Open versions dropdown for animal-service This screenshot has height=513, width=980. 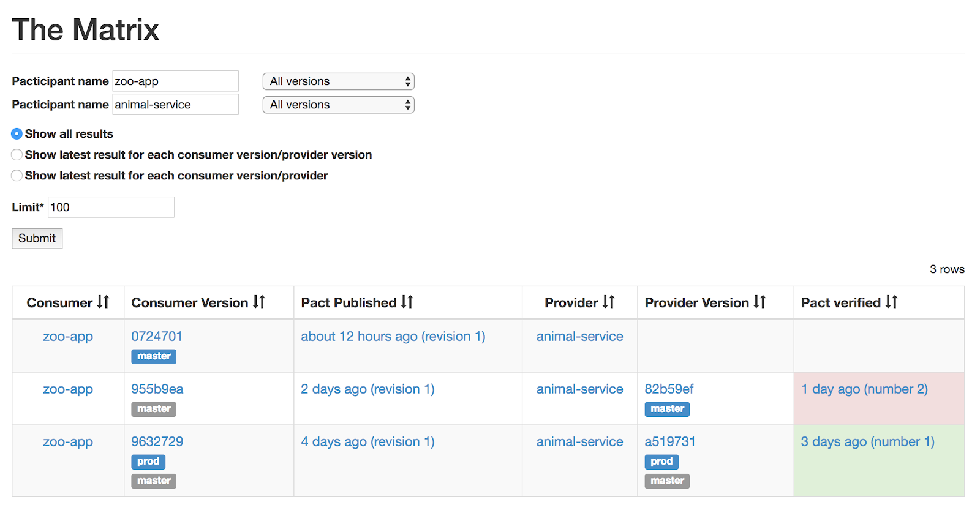click(338, 105)
